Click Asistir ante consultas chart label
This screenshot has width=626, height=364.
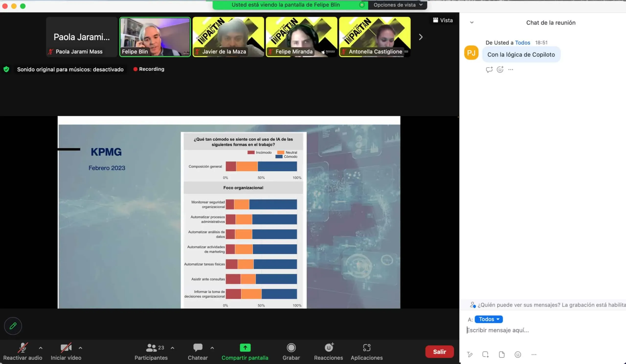click(208, 279)
